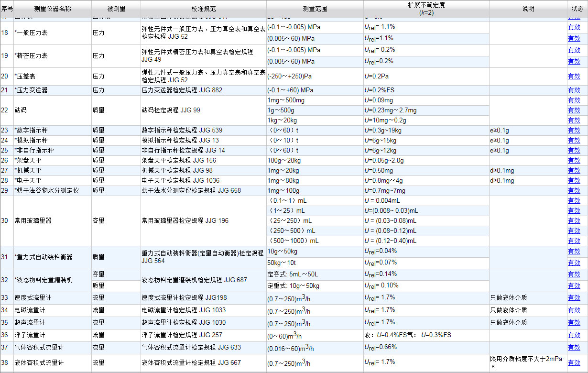
Task: Select the 测量范围 column header
Action: point(315,9)
